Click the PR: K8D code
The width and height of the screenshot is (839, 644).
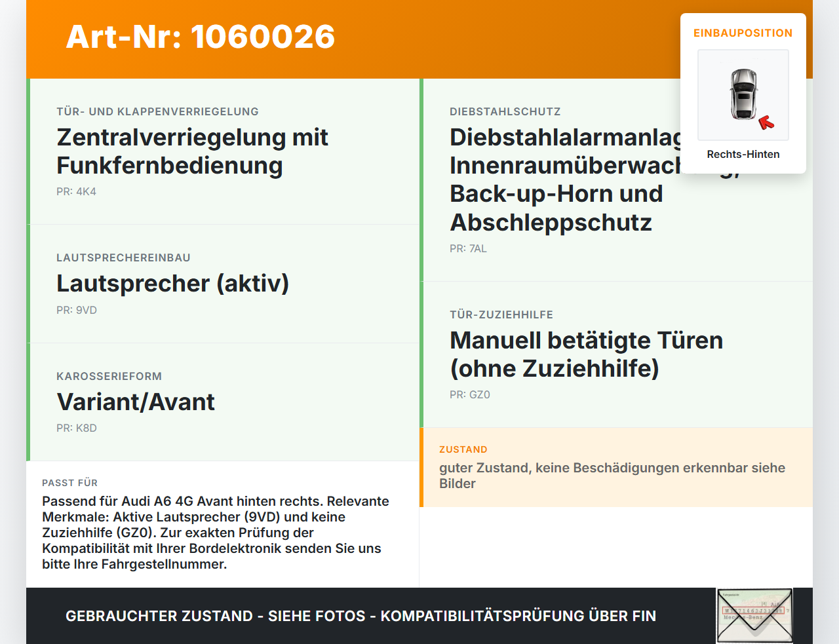77,428
